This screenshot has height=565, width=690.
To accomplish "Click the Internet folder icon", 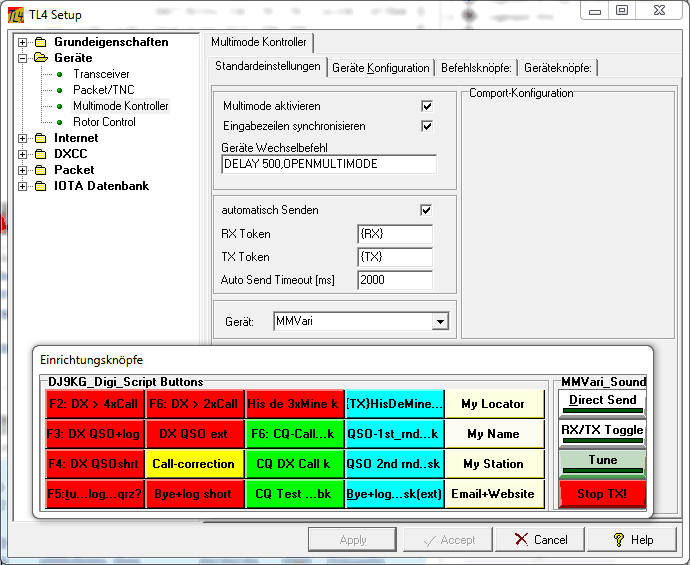I will coord(40,138).
